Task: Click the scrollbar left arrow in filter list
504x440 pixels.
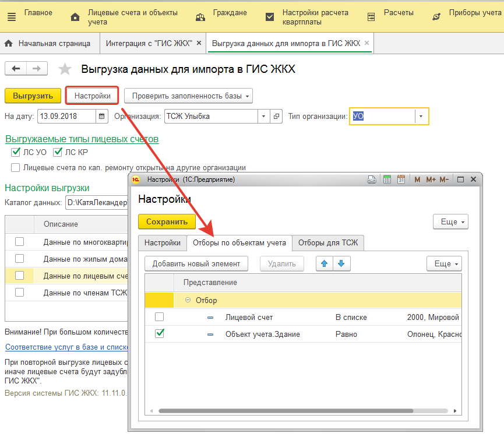Action: click(151, 411)
